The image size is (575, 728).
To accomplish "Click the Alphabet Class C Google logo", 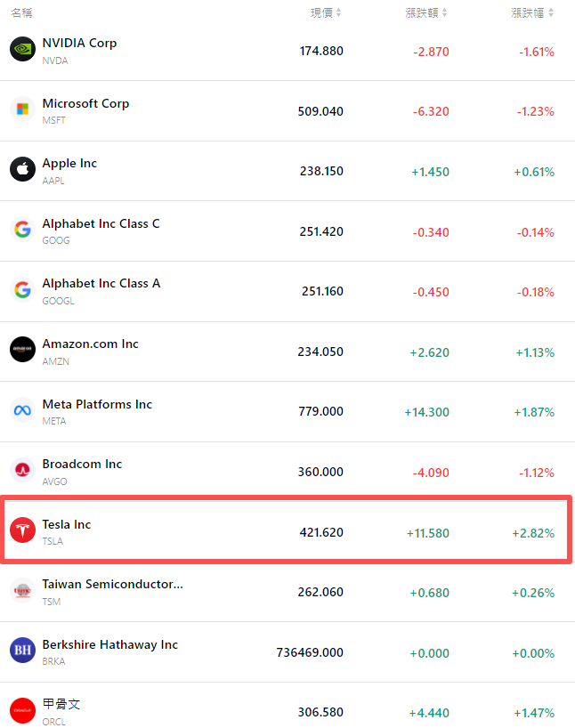I will coord(22,230).
